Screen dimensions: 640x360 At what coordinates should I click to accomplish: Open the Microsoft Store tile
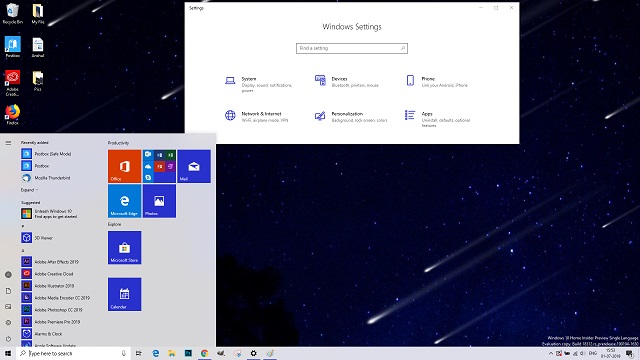124,248
